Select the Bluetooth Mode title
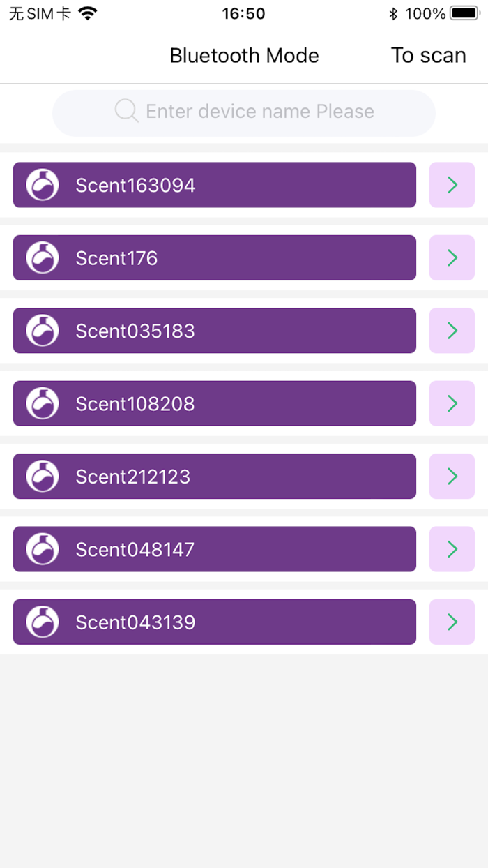Viewport: 488px width, 868px height. [x=243, y=55]
